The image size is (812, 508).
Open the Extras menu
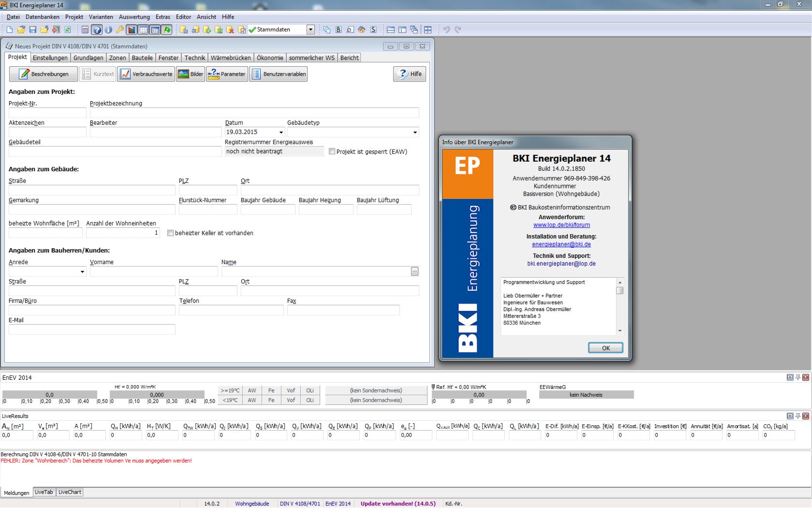pyautogui.click(x=163, y=17)
